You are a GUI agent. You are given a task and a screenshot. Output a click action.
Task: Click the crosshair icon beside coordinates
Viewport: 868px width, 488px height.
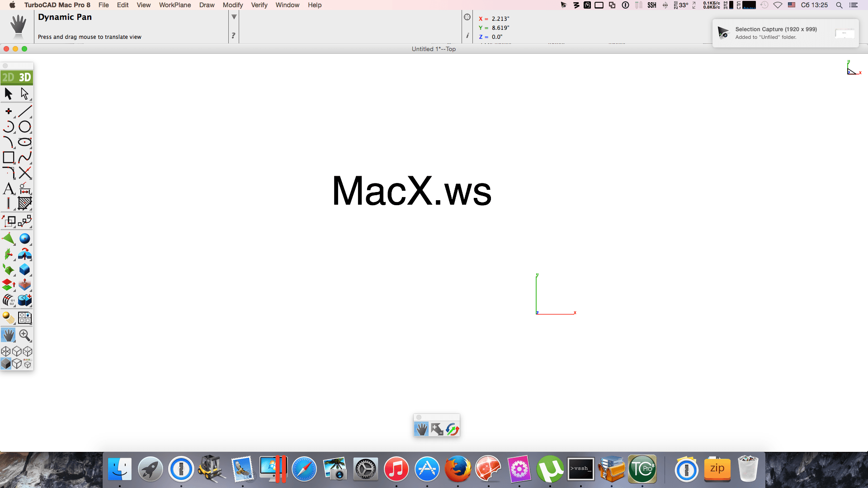[x=467, y=17]
